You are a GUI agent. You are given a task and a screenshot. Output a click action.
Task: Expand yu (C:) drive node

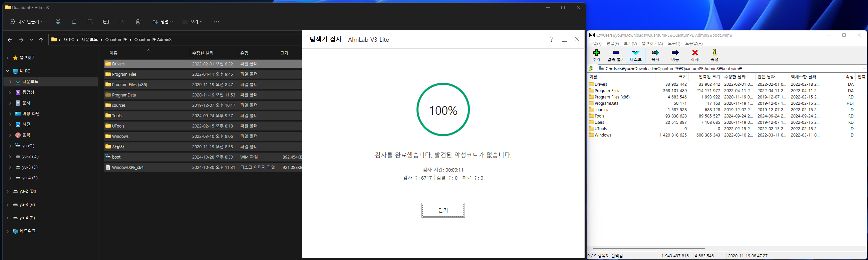click(x=10, y=146)
